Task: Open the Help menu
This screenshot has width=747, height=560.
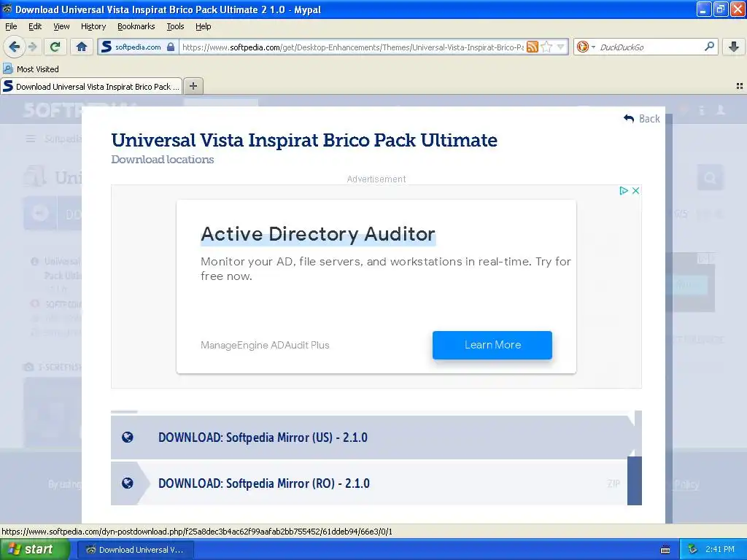Action: 203,26
